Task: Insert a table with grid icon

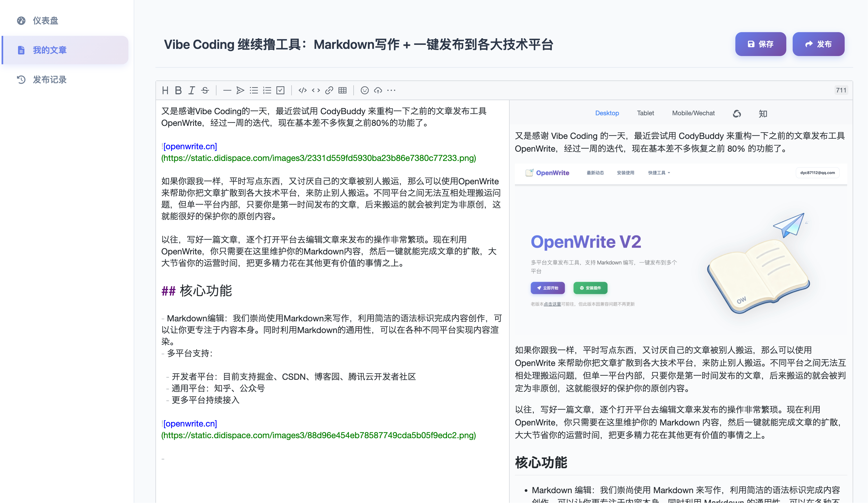Action: [342, 90]
